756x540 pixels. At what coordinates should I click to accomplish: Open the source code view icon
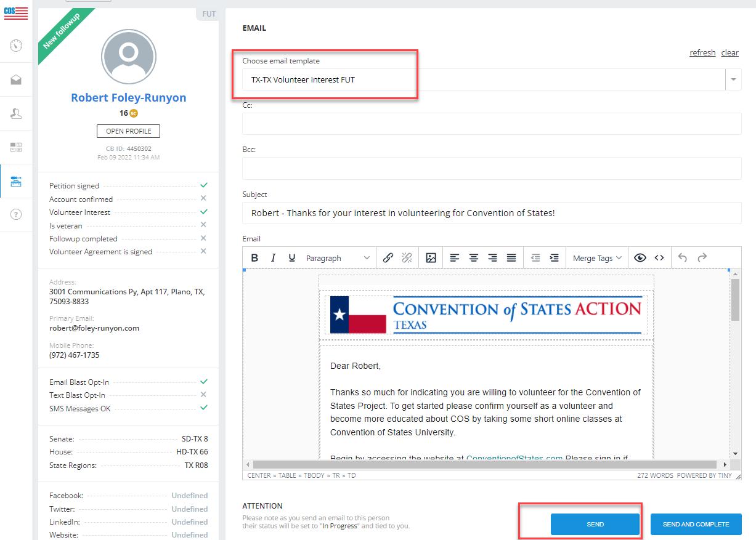659,258
